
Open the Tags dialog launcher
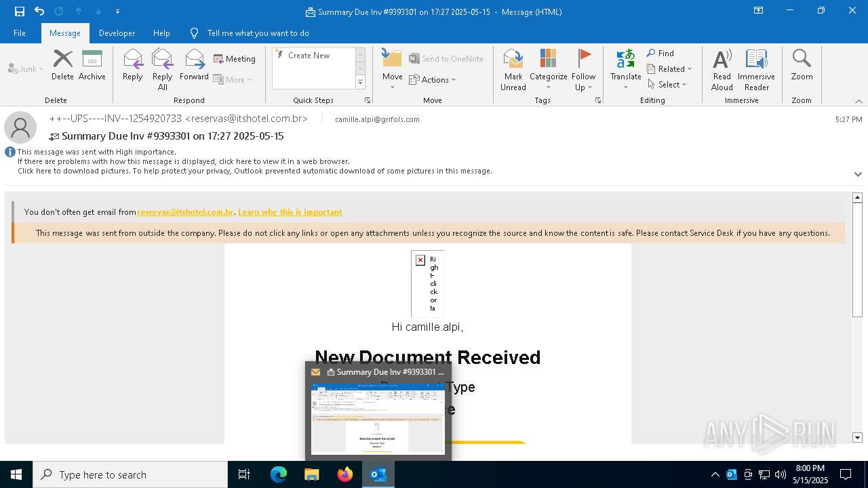[x=598, y=100]
